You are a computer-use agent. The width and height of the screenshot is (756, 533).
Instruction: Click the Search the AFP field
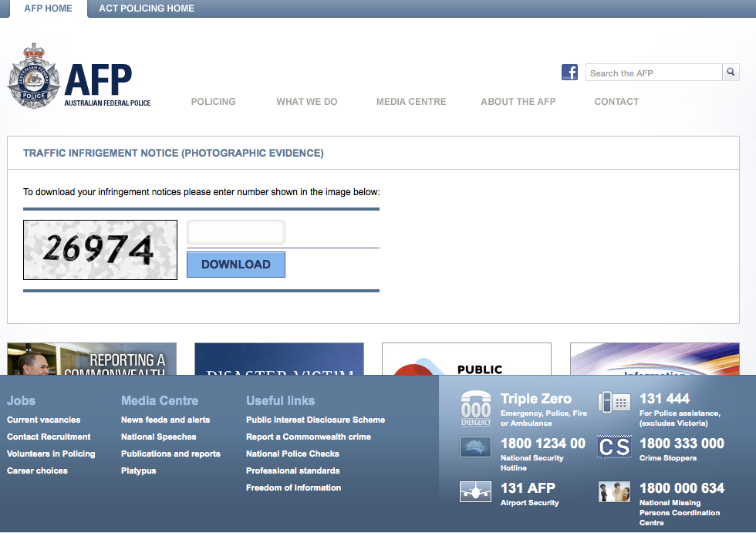[x=654, y=73]
